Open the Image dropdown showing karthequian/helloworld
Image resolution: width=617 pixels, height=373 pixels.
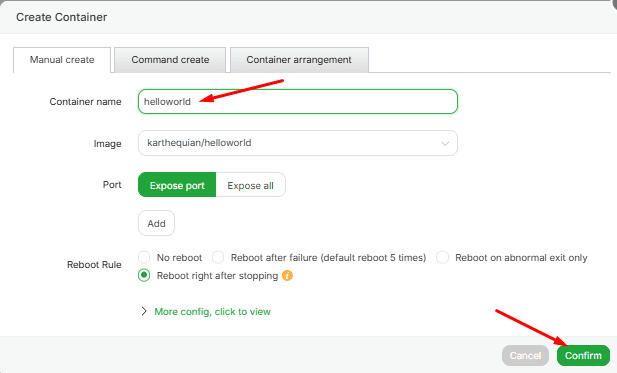(x=298, y=143)
